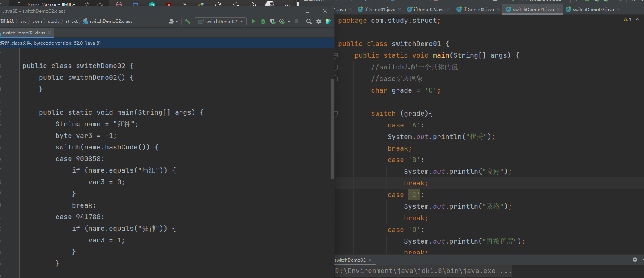
Task: Click the browser address bar showing bilibili
Action: [51, 5]
